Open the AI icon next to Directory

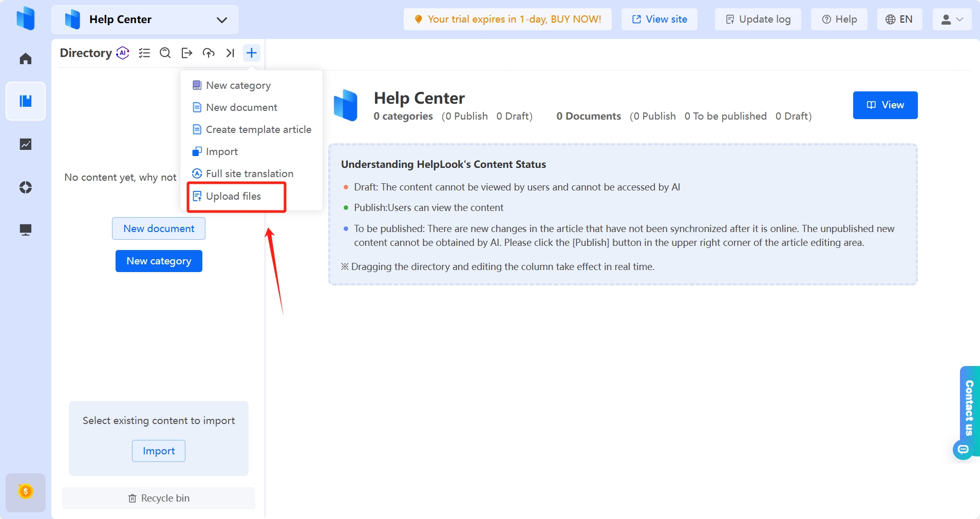point(122,52)
